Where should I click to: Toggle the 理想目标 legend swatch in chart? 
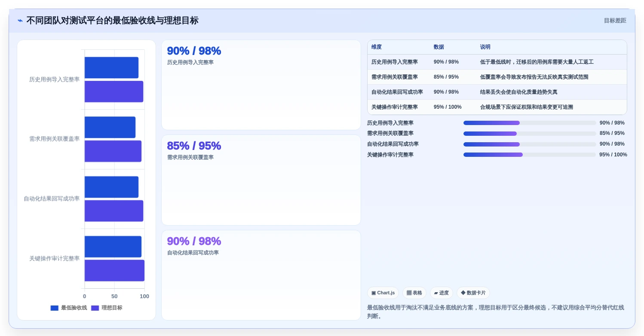click(x=95, y=308)
